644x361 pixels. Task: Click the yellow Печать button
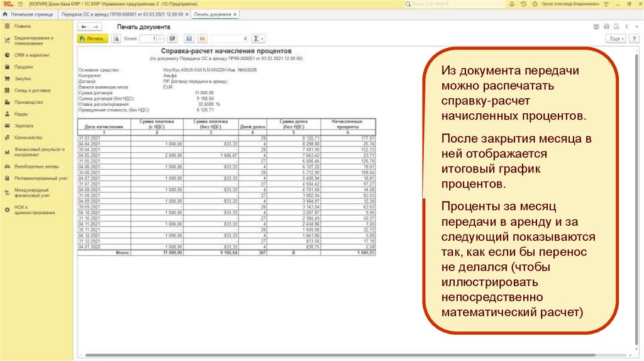click(93, 38)
